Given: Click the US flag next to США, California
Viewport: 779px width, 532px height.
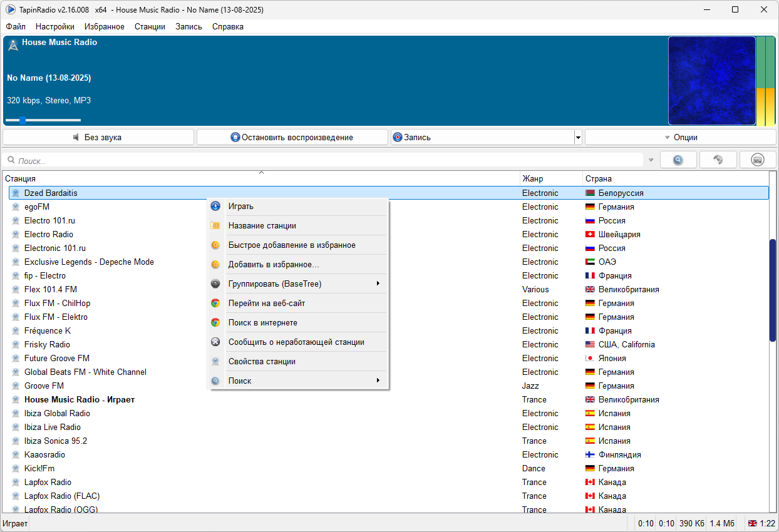Looking at the screenshot, I should tap(590, 344).
